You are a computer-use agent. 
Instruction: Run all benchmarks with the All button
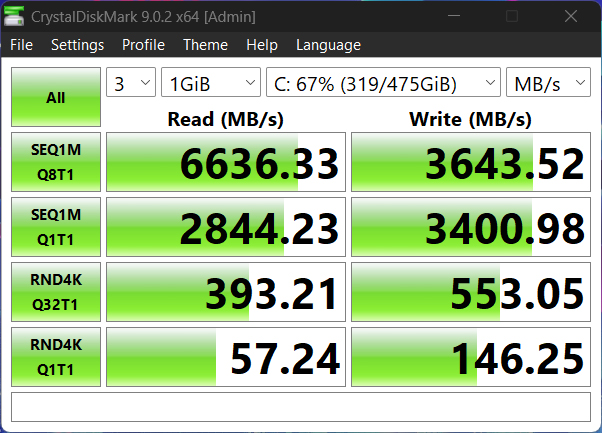coord(56,97)
